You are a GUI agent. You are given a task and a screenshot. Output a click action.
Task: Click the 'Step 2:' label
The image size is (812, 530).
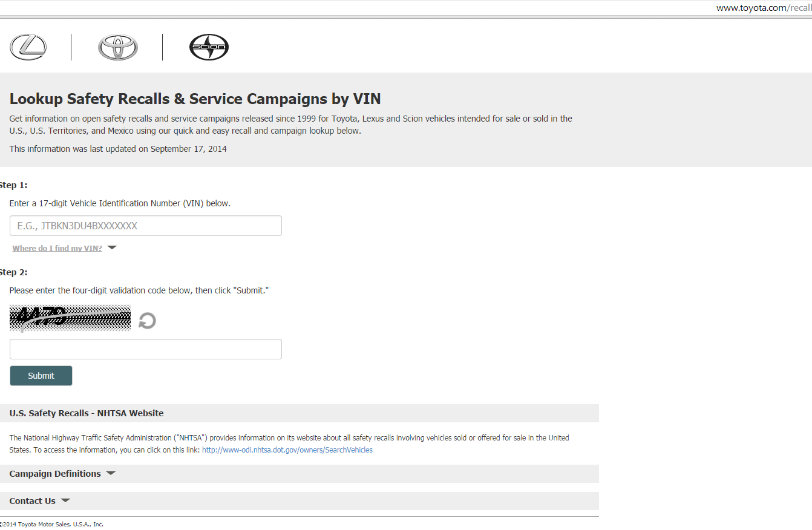pos(14,272)
